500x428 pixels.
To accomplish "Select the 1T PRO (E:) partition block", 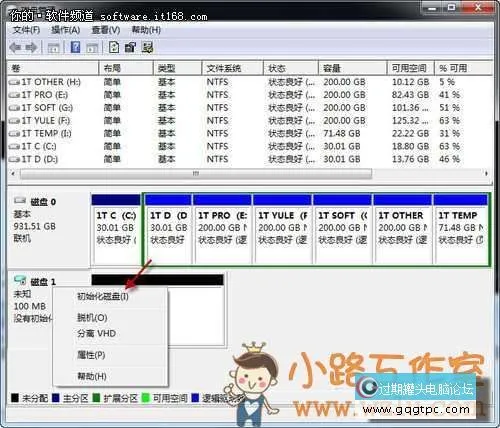I will (222, 229).
